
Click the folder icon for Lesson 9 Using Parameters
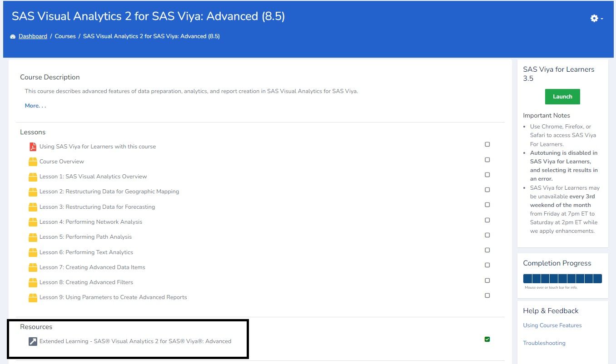click(33, 297)
